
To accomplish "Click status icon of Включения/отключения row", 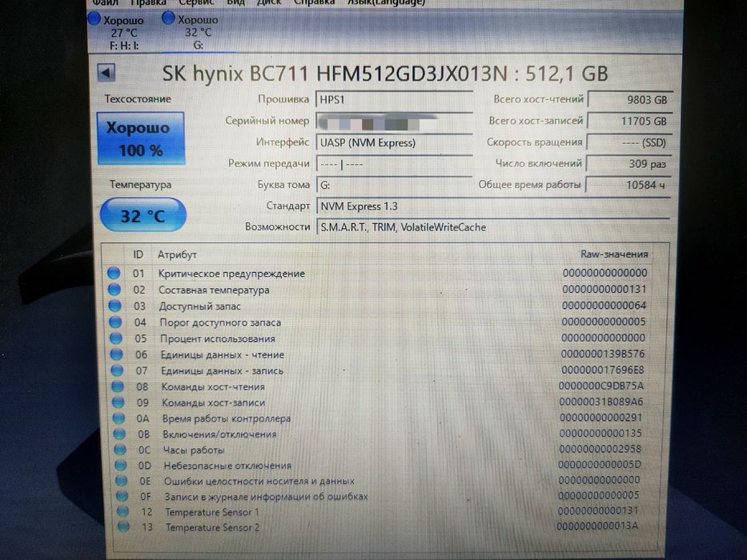I will tap(119, 434).
